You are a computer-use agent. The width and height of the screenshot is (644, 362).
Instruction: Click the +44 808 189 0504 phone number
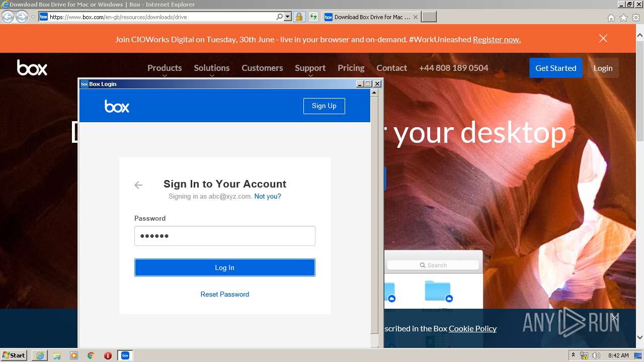pyautogui.click(x=454, y=68)
